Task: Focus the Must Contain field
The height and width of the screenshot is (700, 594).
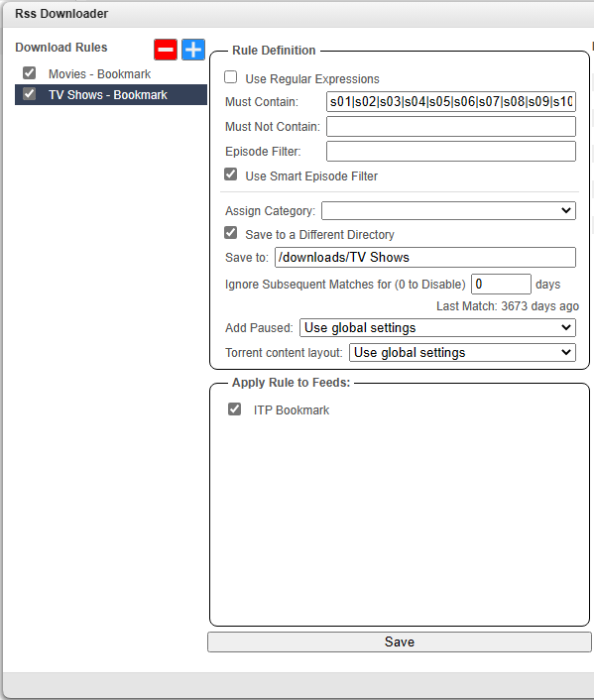Action: (451, 102)
